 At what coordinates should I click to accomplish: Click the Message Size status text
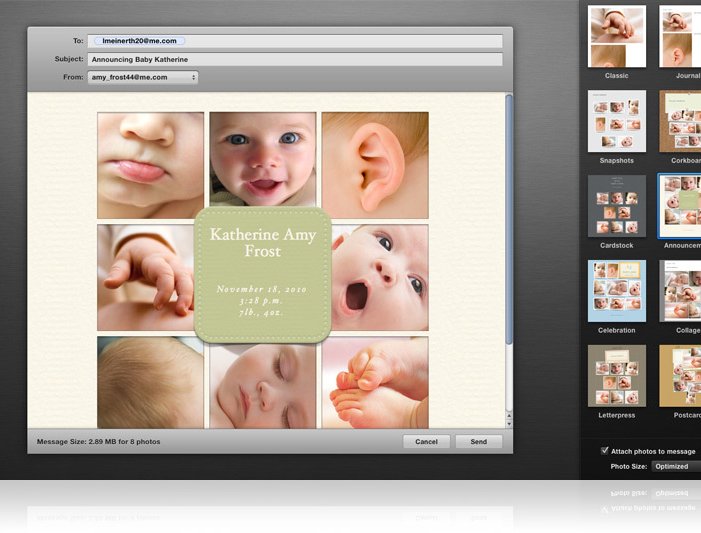[98, 442]
